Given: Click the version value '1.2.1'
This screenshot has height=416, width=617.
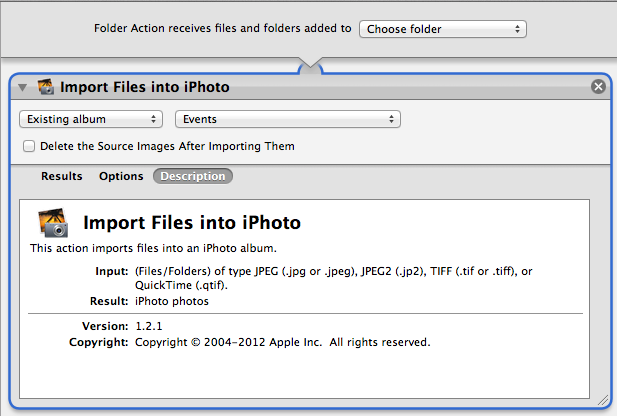Looking at the screenshot, I should 149,326.
